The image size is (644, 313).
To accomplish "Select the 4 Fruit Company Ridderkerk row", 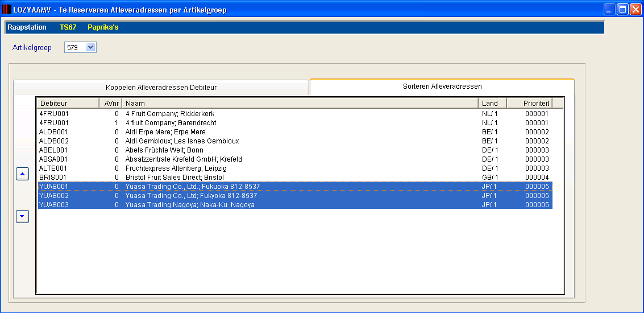I will coord(295,113).
